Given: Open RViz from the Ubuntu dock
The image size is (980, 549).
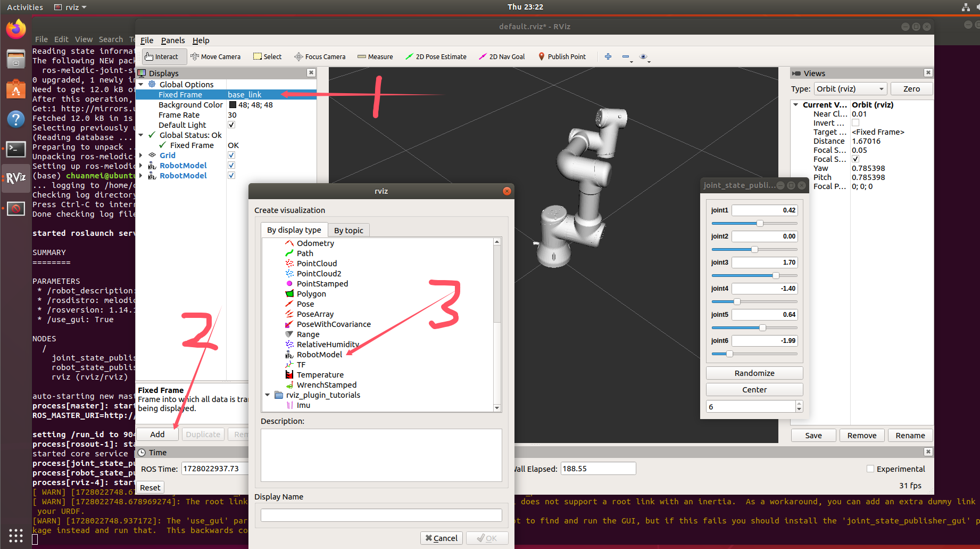Looking at the screenshot, I should 15,178.
